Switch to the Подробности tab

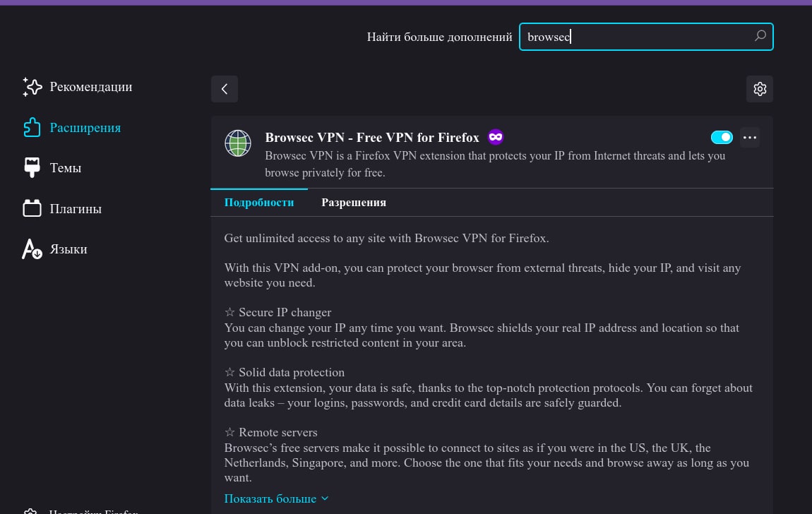[259, 203]
